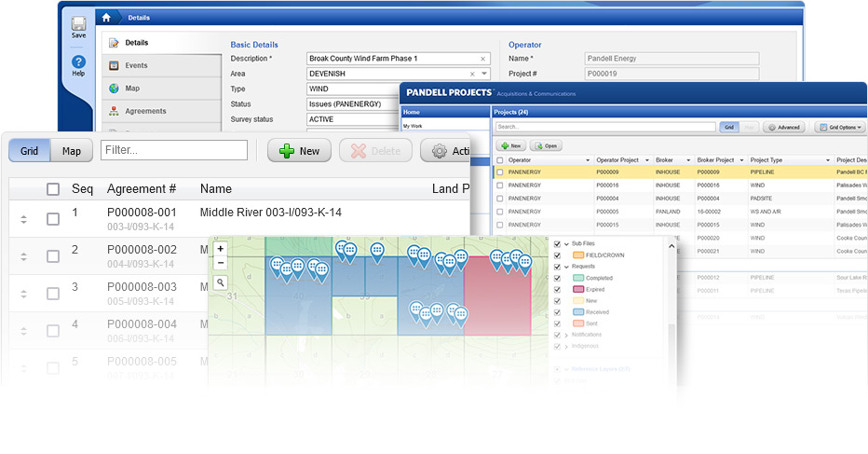This screenshot has height=454, width=868.
Task: Click the Advanced search button
Action: point(784,127)
